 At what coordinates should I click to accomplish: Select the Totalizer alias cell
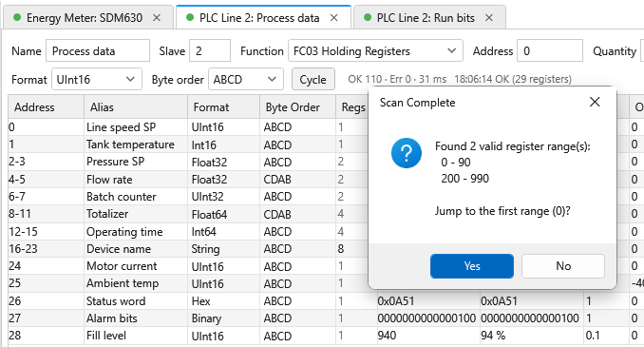136,214
